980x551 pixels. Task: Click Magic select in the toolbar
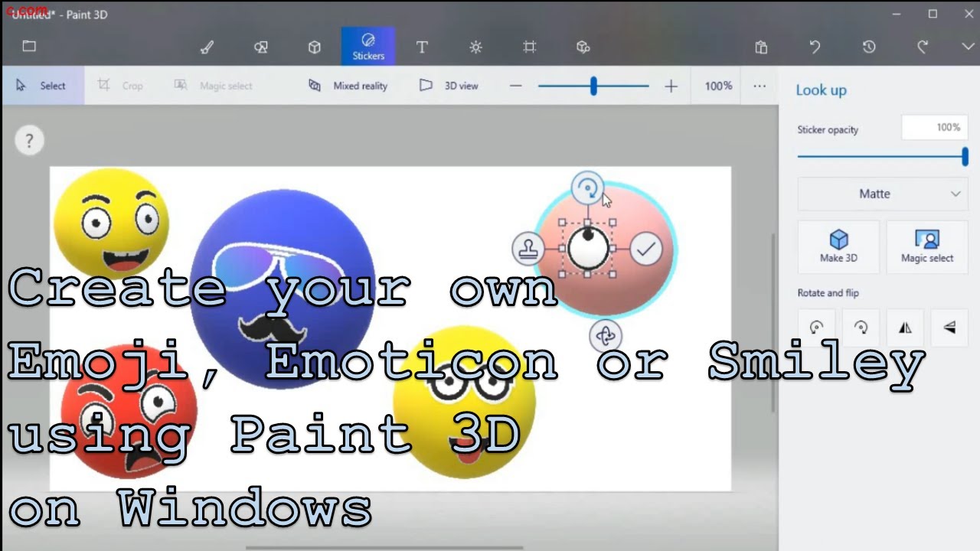tap(213, 86)
